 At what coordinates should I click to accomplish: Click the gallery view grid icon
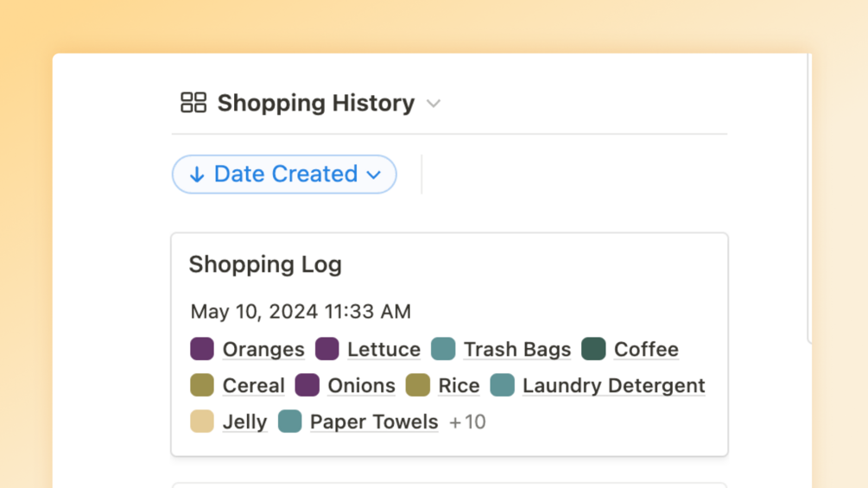coord(193,103)
